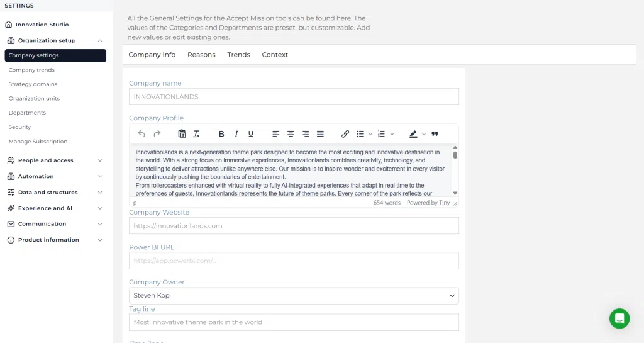Open Departments settings
This screenshot has width=644, height=343.
pos(27,113)
